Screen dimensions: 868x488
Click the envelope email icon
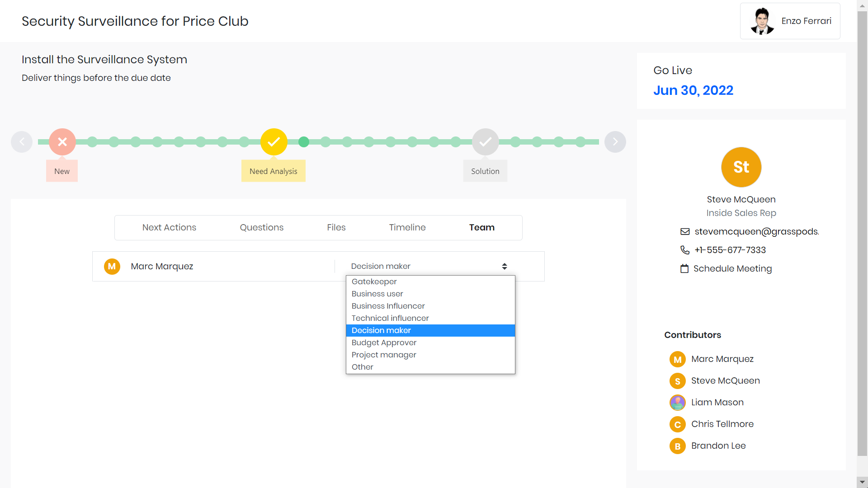point(685,231)
